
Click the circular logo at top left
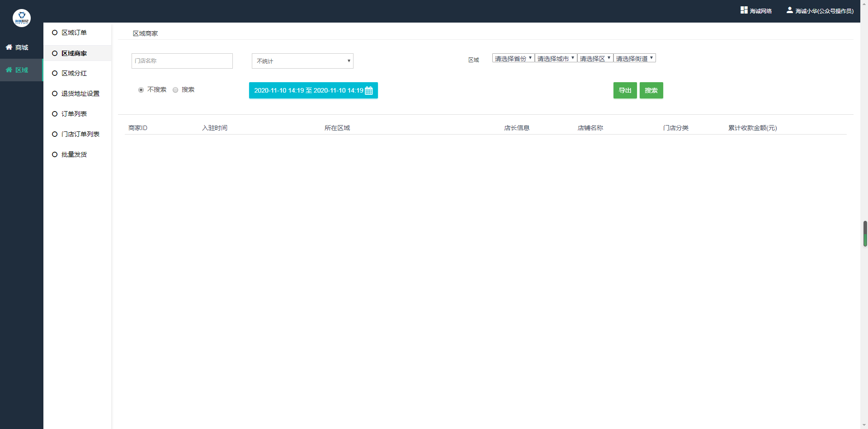pyautogui.click(x=22, y=18)
